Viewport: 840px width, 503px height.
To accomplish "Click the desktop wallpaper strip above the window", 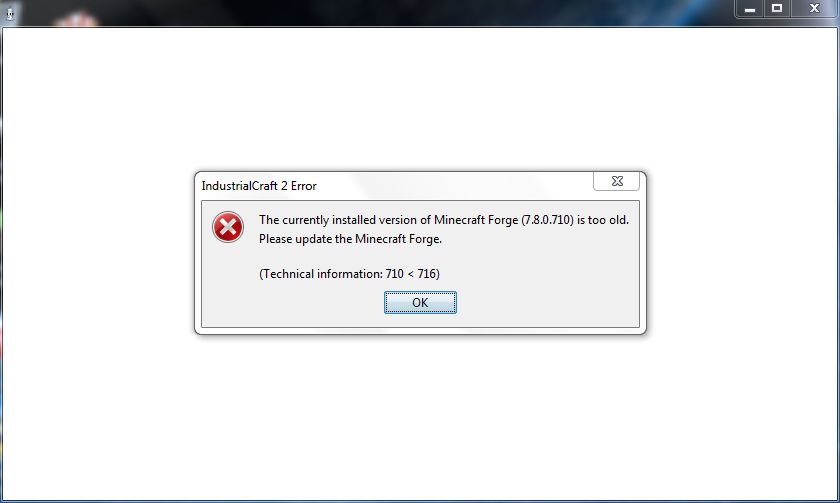I will click(x=375, y=12).
